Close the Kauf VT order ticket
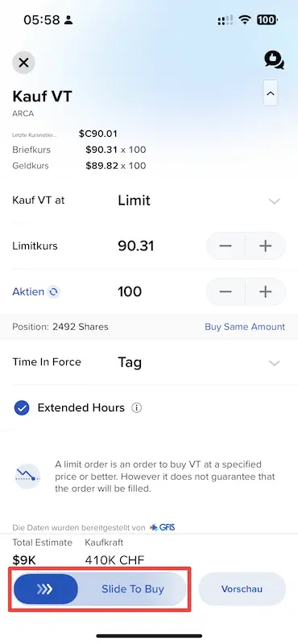Screen dimensions: 298x644 pos(23,63)
